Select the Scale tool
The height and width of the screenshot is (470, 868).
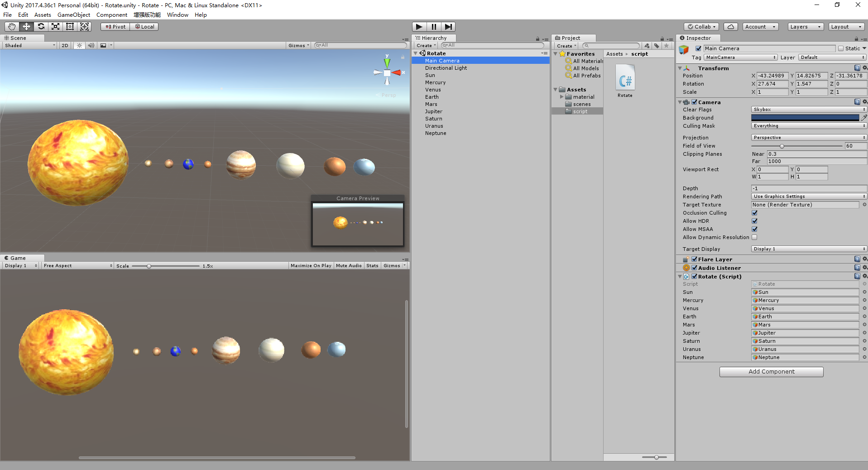55,27
